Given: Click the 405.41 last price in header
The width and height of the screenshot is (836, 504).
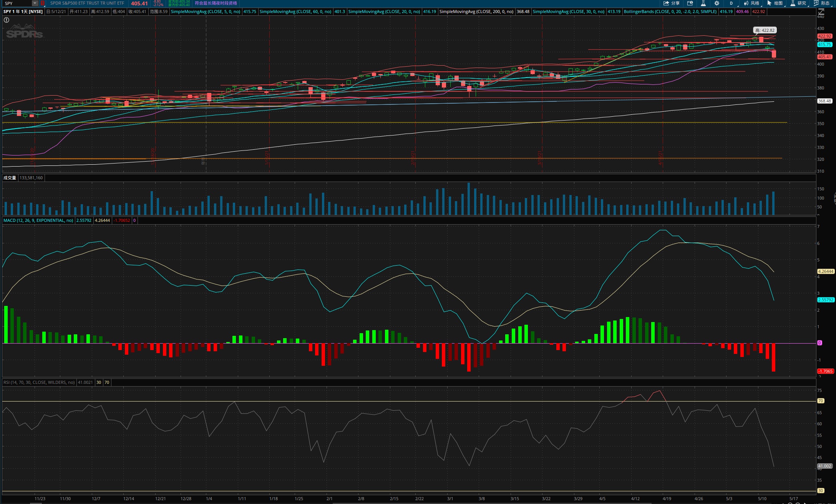Looking at the screenshot, I should pos(139,3).
